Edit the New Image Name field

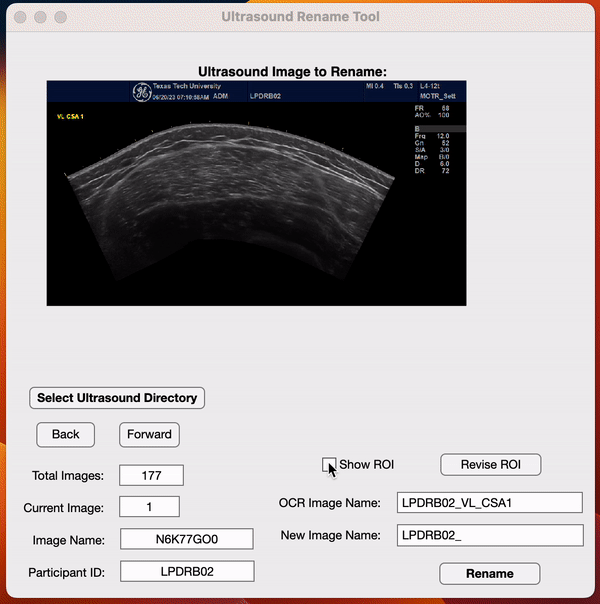pyautogui.click(x=490, y=535)
